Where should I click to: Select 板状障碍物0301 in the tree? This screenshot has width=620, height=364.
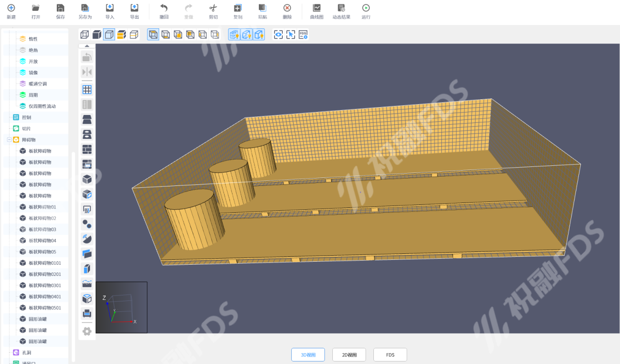point(45,285)
